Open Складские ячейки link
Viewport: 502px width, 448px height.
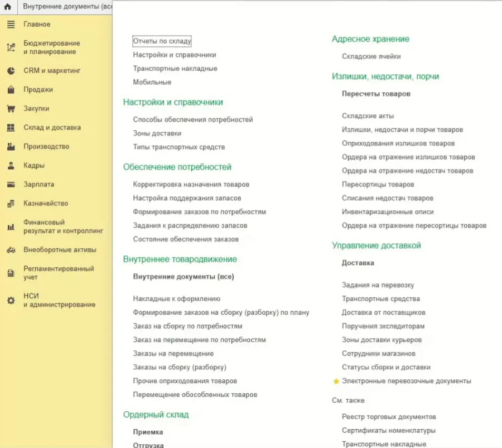(371, 56)
